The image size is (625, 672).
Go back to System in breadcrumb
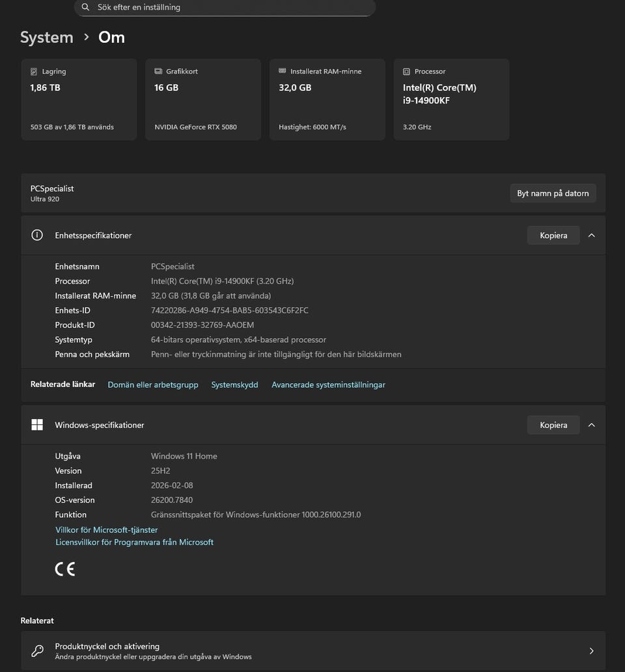(x=47, y=38)
